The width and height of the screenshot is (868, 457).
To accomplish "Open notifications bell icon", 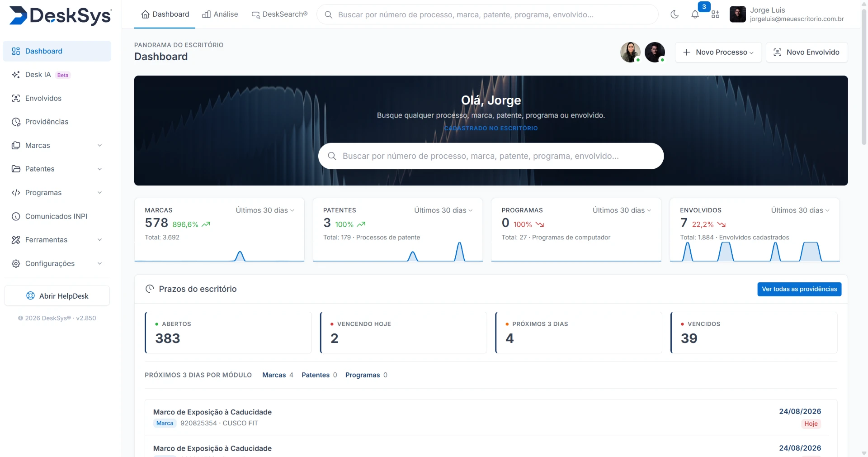I will [695, 14].
